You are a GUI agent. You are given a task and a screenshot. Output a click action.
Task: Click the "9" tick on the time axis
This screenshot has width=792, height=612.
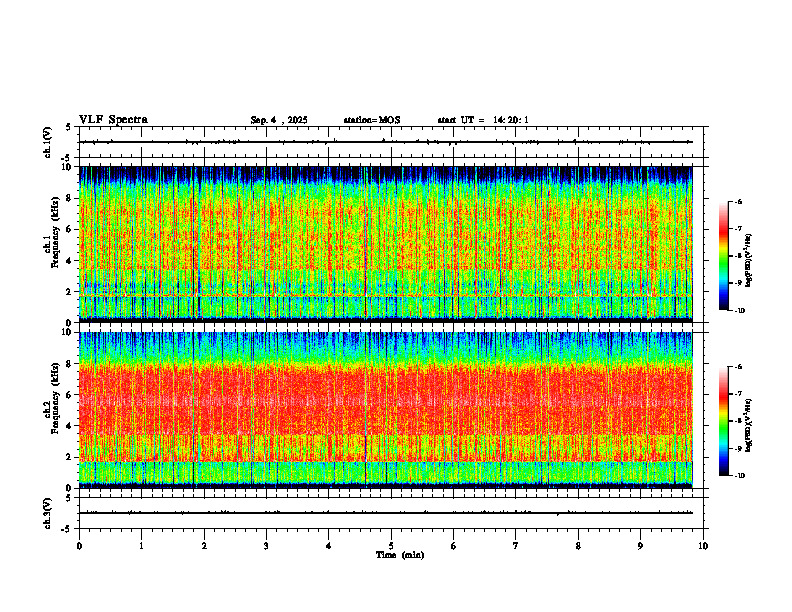(x=640, y=546)
